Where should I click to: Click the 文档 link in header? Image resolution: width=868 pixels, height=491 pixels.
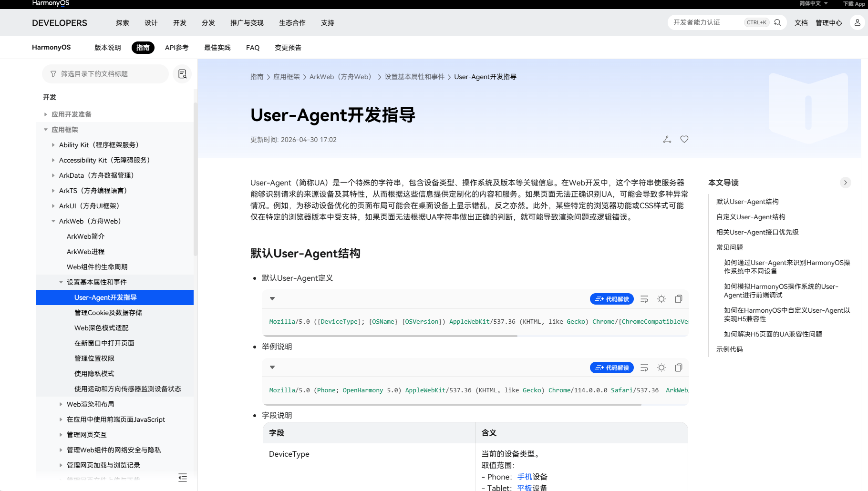click(x=801, y=23)
